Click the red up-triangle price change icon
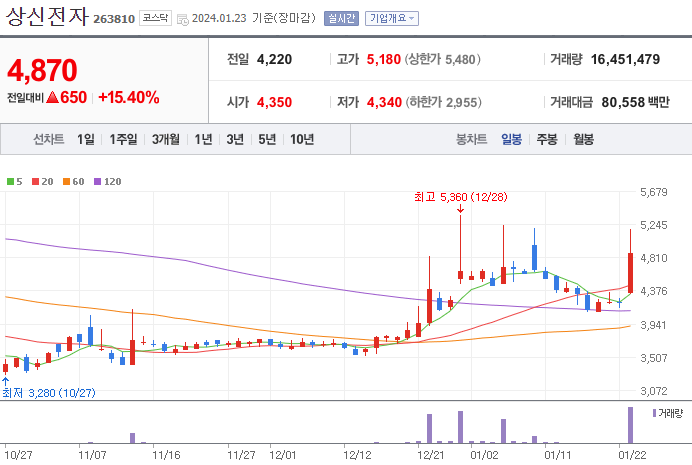 (x=52, y=97)
